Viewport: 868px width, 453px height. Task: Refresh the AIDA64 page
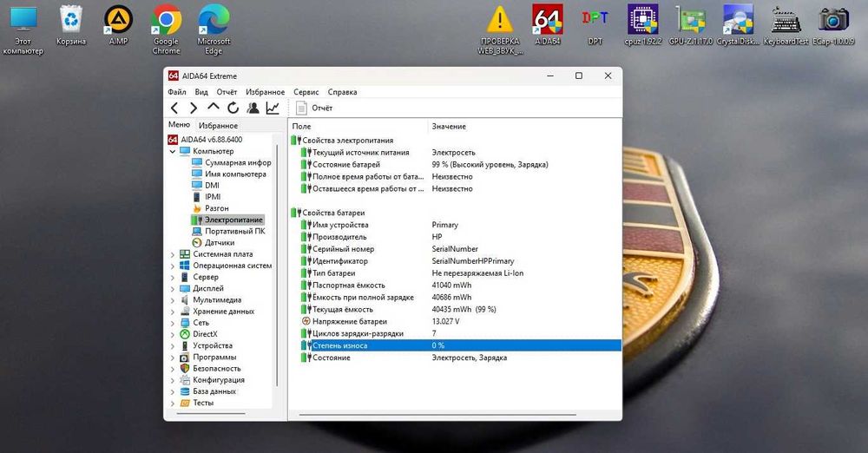tap(233, 108)
